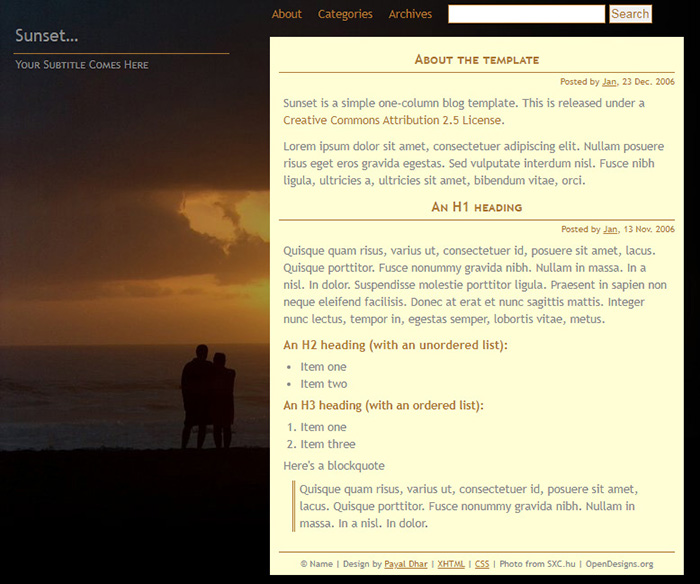The image size is (700, 584).
Task: Open the Payal Dhar footer link
Action: tap(406, 564)
